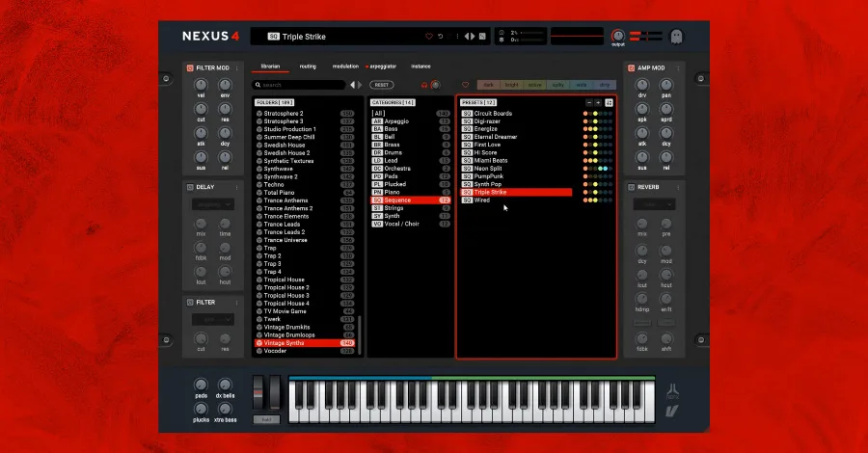Open Amp Mod options three-dot menu
Viewport: 868px width, 453px height.
678,68
